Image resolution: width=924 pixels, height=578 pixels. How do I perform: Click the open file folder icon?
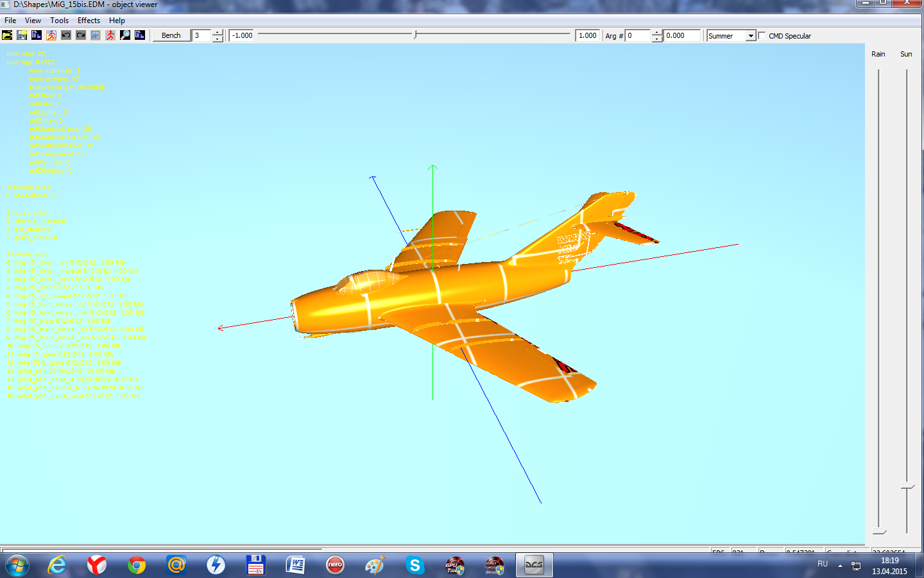(7, 35)
